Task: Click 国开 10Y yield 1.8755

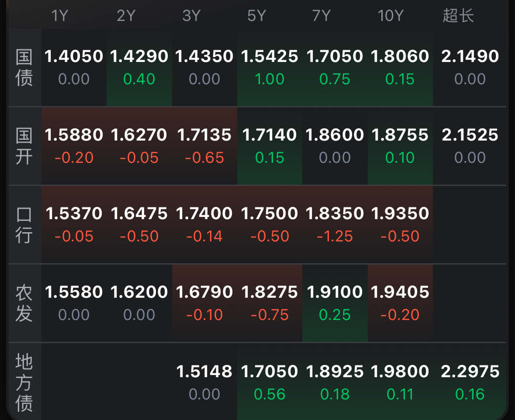Action: pyautogui.click(x=400, y=135)
